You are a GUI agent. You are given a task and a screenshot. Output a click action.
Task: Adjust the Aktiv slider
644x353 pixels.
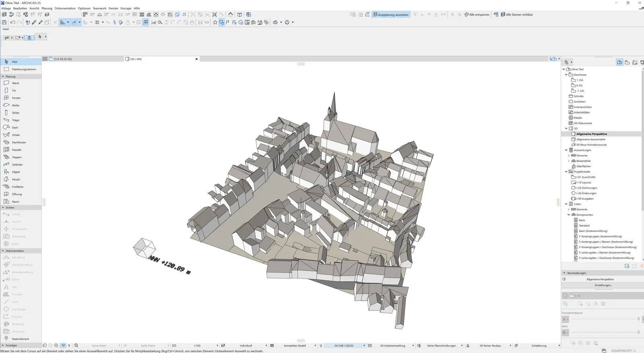tap(605, 332)
